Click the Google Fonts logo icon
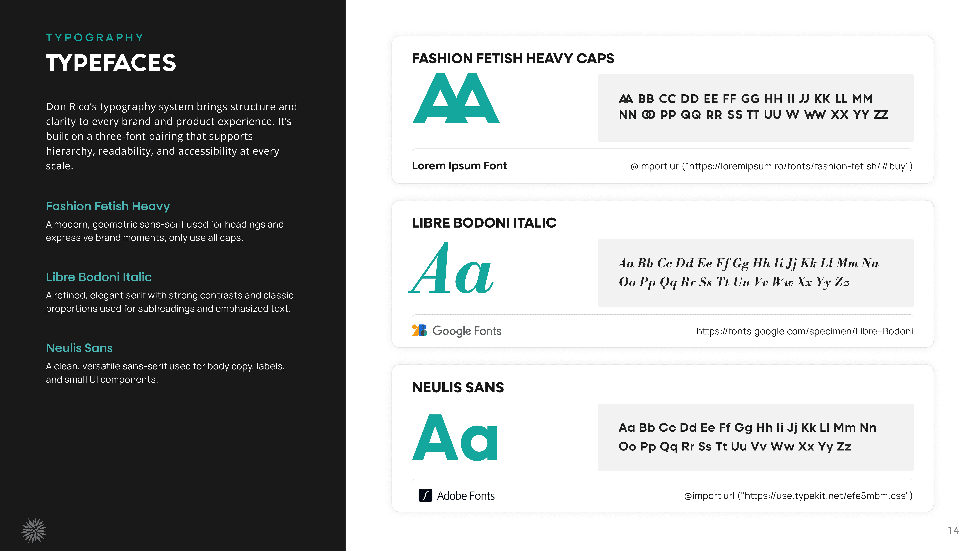The height and width of the screenshot is (551, 980). 419,330
